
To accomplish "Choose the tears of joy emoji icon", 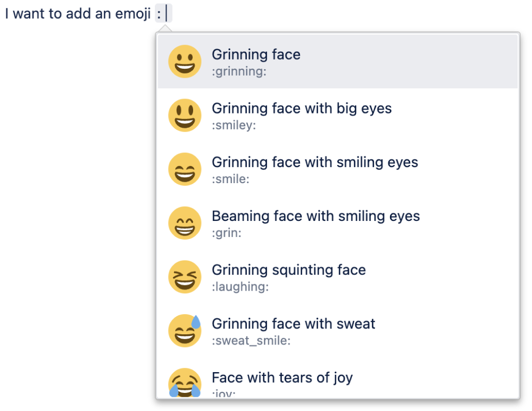I will pyautogui.click(x=185, y=383).
